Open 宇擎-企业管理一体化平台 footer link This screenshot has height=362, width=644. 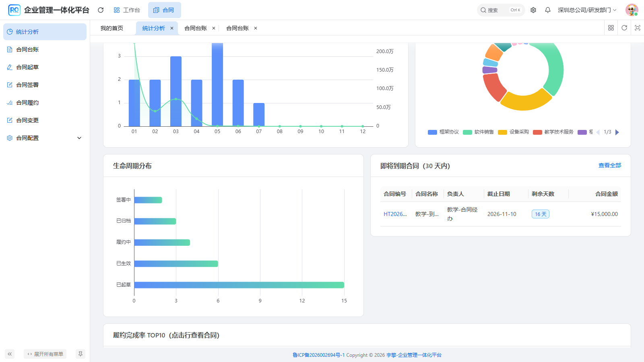pos(414,355)
